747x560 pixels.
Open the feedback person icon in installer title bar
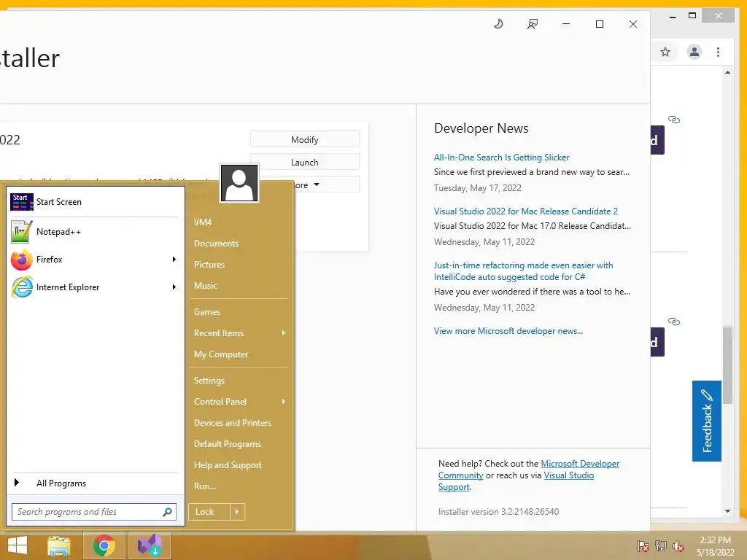tap(532, 24)
